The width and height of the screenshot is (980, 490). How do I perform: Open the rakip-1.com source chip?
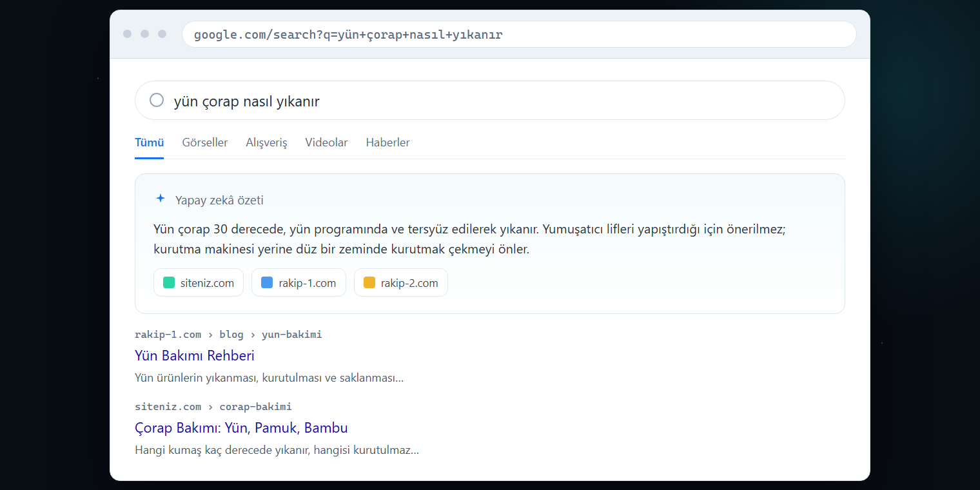[299, 282]
